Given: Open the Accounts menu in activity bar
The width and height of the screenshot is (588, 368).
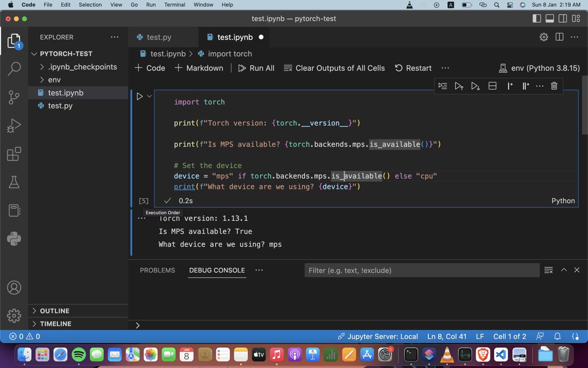Looking at the screenshot, I should [14, 288].
